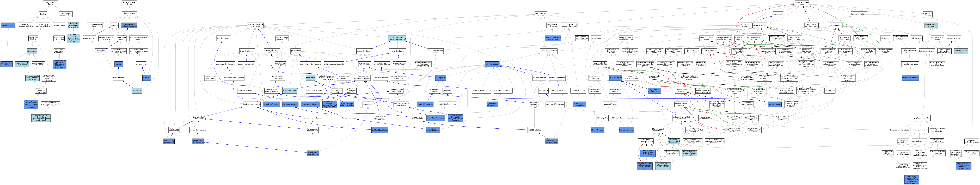Select the 'olfactory bulb development' node
Image resolution: width=980 pixels, height=185 pixels.
[169, 141]
